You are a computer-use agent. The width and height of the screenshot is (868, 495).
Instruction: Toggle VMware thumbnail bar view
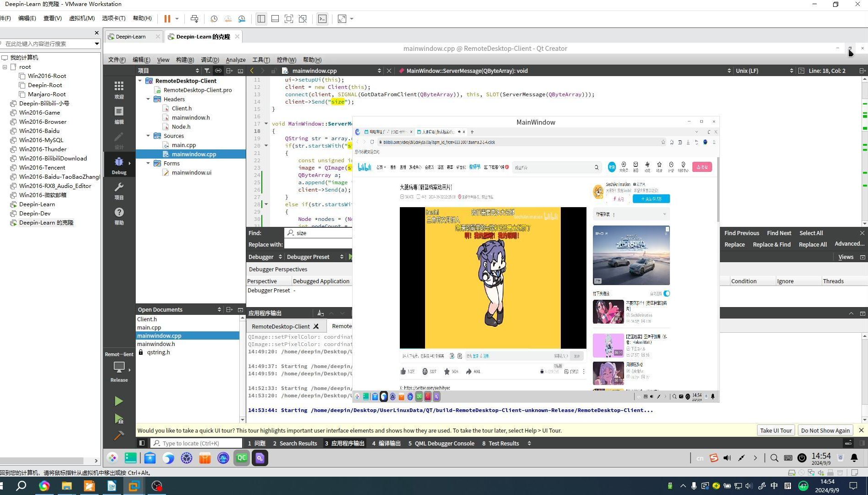click(x=275, y=19)
